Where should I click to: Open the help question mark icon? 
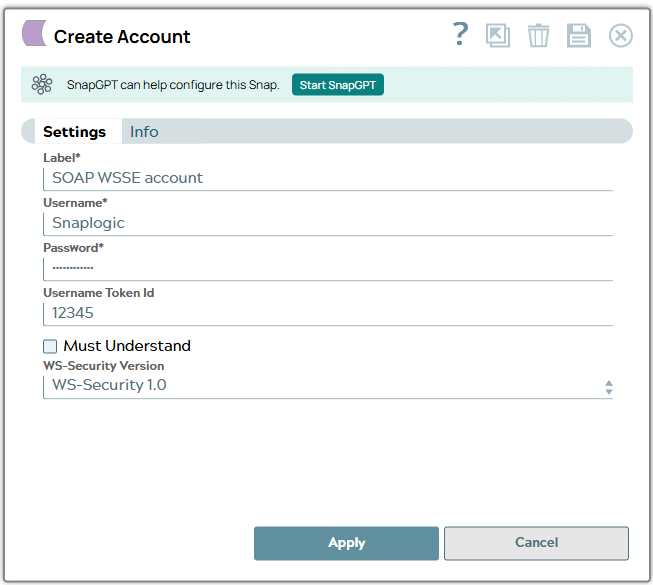pos(461,34)
